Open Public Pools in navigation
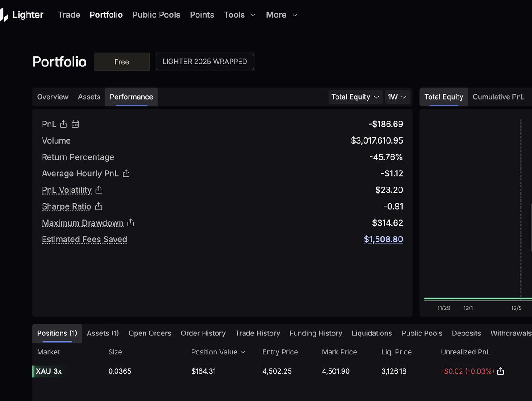This screenshot has height=401, width=532. 156,15
